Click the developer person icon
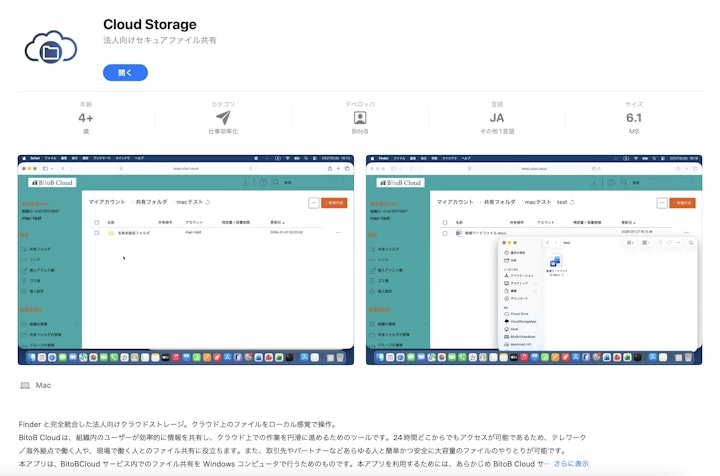This screenshot has width=720, height=476. (x=360, y=118)
